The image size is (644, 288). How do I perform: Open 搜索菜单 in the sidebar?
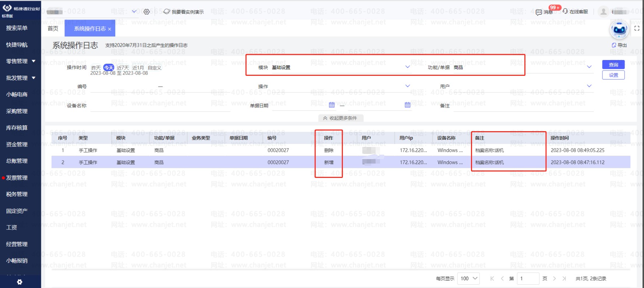click(17, 28)
